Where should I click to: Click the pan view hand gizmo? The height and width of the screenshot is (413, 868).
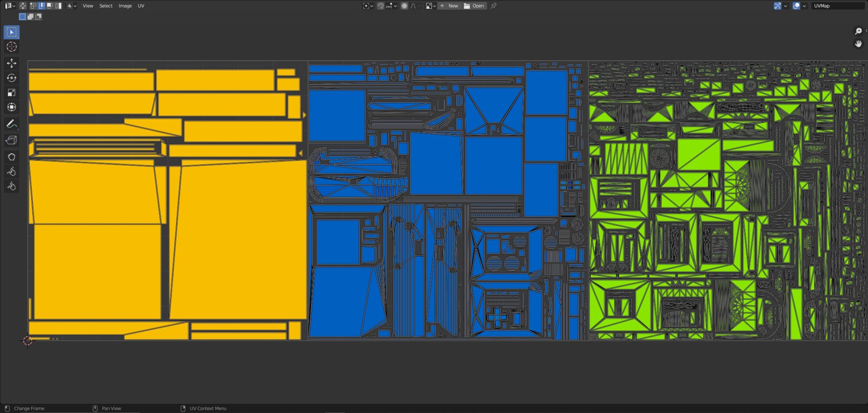[858, 44]
